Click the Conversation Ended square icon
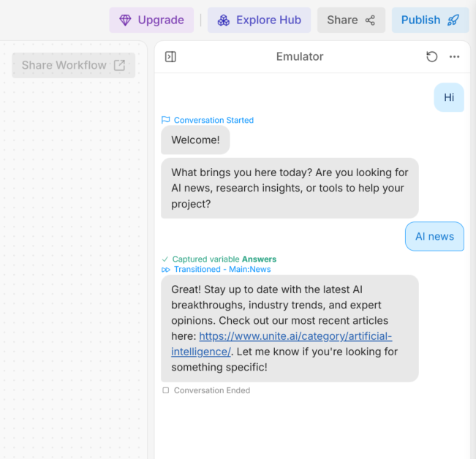 point(166,390)
